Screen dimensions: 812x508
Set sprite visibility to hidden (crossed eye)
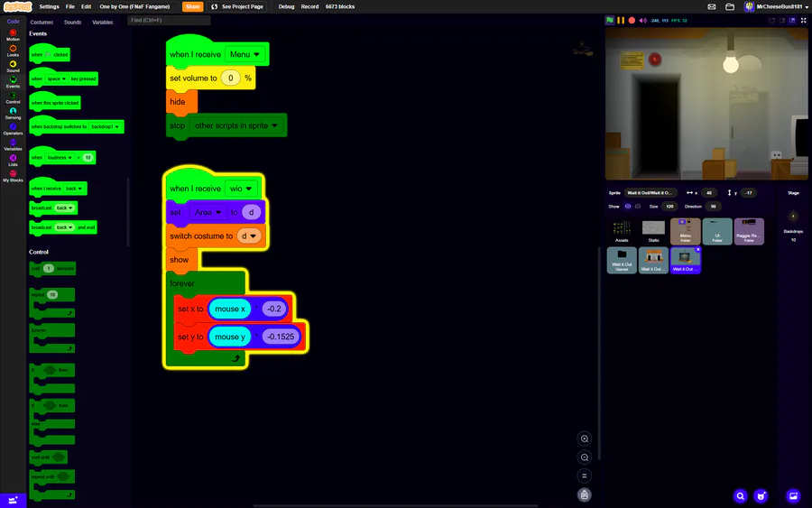(638, 206)
